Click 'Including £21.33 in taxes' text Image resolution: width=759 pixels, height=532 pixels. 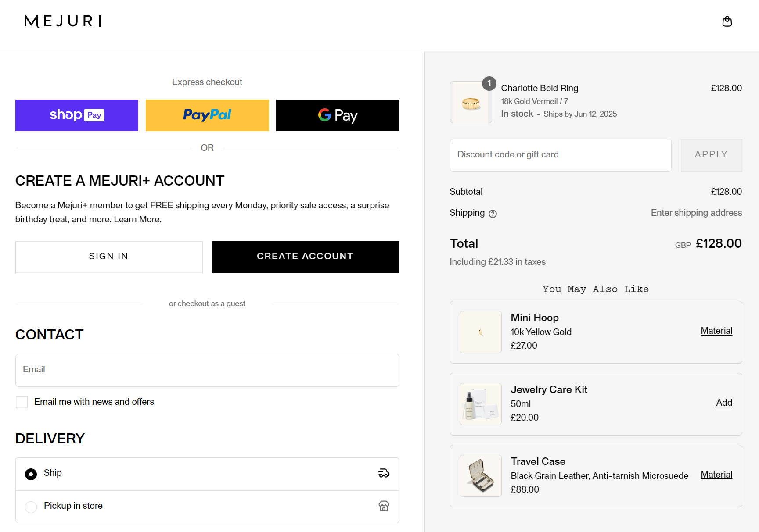497,262
